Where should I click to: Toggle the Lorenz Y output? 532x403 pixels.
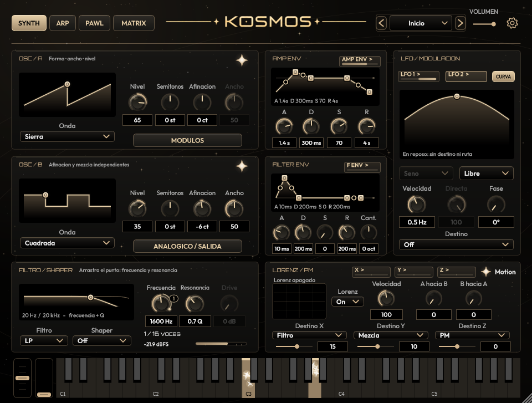tap(414, 272)
